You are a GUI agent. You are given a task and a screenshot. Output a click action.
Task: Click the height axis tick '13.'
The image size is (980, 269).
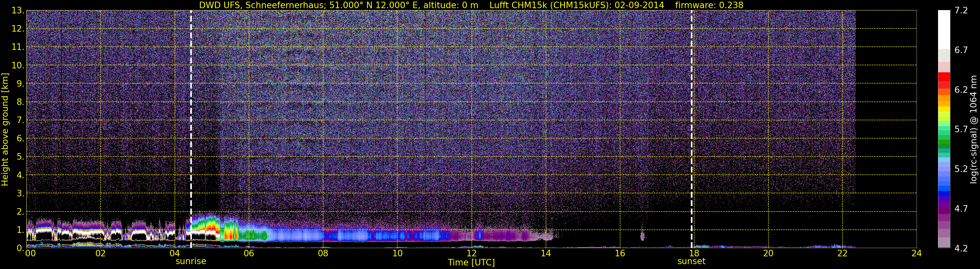pyautogui.click(x=18, y=11)
